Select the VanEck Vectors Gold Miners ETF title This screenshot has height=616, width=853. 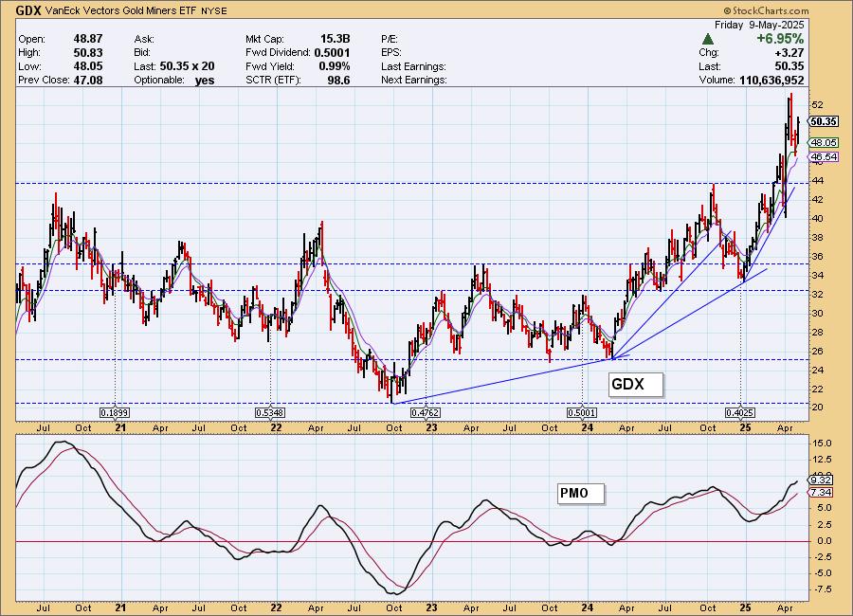tap(122, 10)
